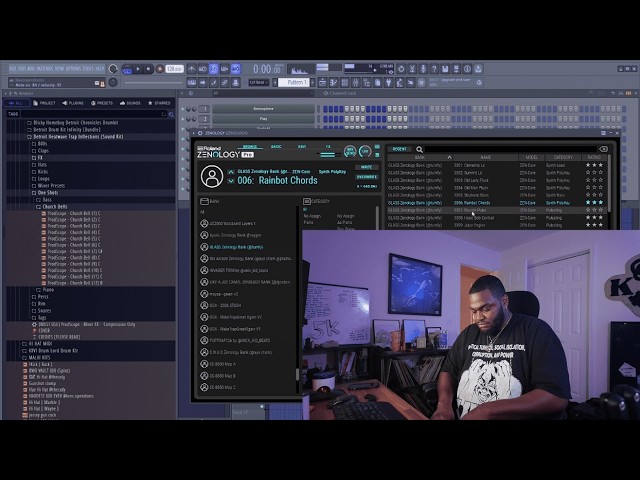
Task: Open the project files copy icon
Action: (378, 82)
